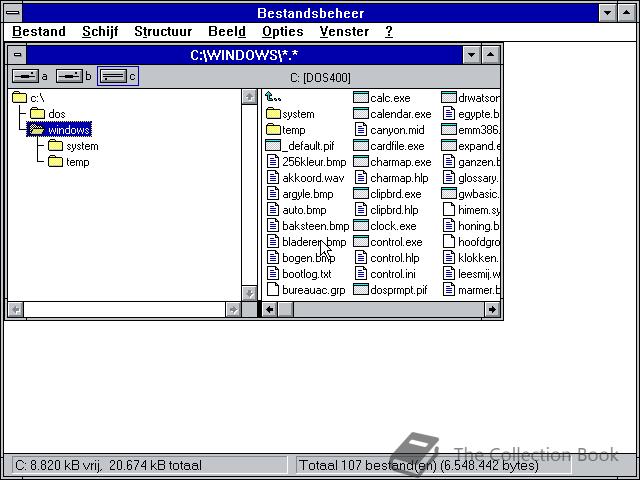Select drive a icon
Viewport: 640px width, 480px height.
[x=26, y=76]
